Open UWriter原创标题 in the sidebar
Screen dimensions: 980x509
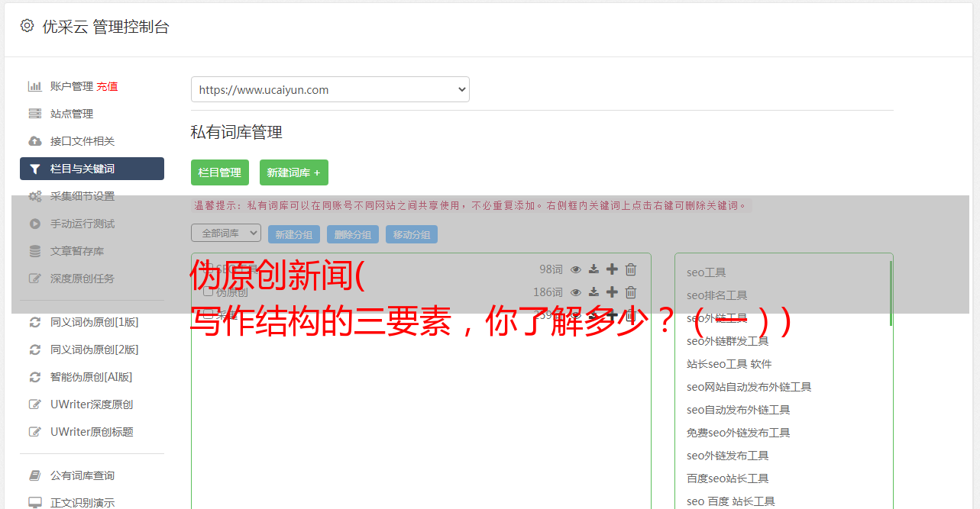click(x=92, y=432)
